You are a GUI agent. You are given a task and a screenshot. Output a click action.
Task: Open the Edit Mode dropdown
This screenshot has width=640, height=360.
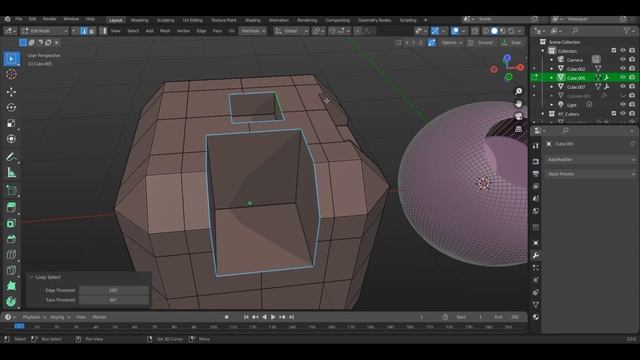tap(44, 31)
